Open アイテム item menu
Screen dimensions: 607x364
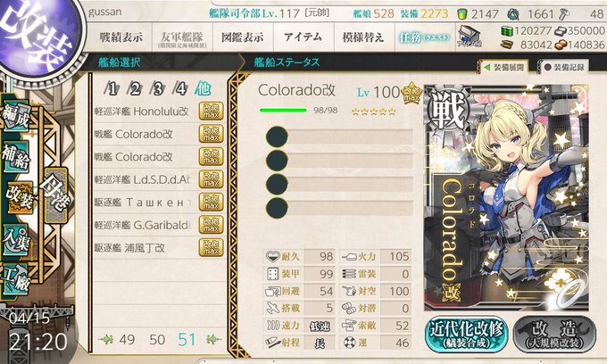(x=303, y=37)
